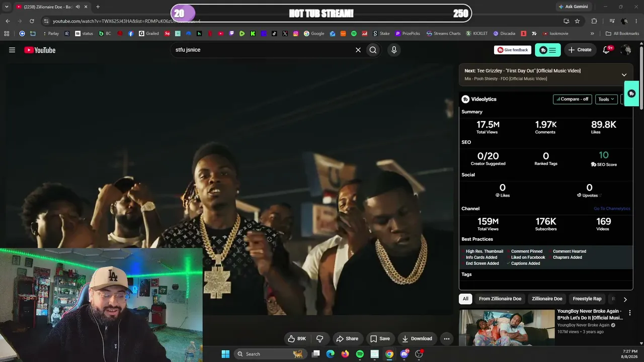Open the YoungBoy Never Broke Again video thumbnail

tap(507, 327)
